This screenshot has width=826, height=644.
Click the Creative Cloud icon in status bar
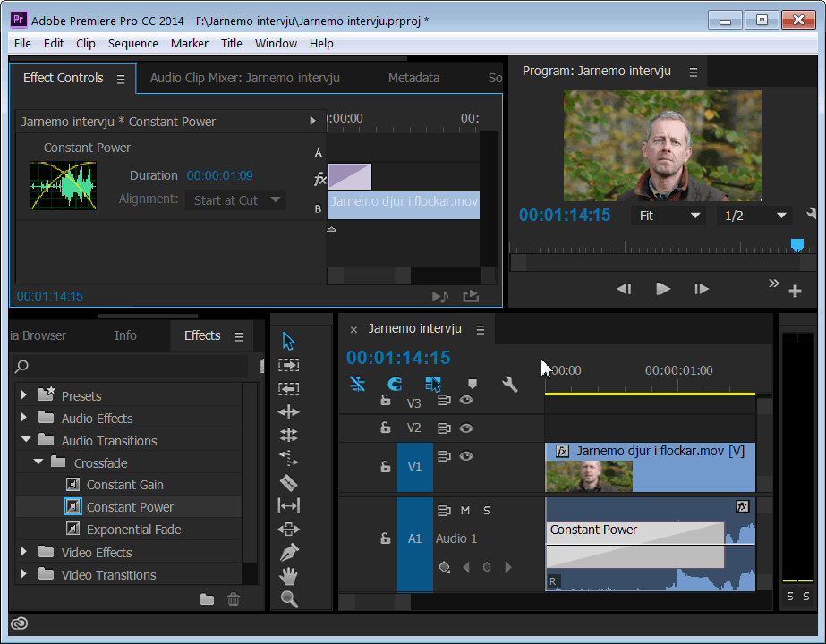(20, 623)
